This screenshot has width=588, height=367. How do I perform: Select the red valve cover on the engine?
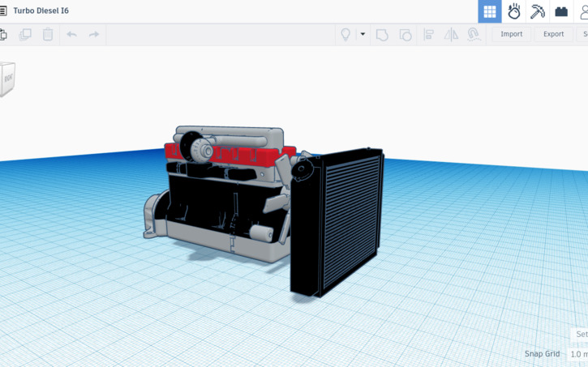coord(244,156)
